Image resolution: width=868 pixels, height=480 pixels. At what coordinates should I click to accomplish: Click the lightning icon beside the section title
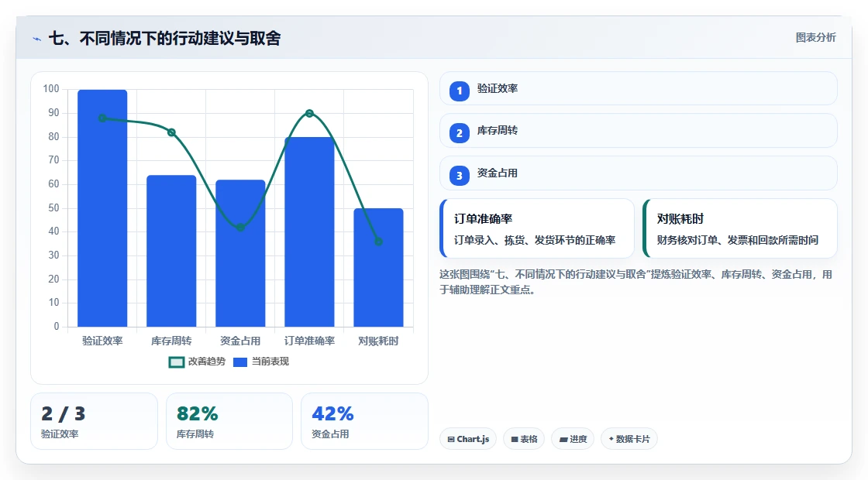(x=37, y=39)
